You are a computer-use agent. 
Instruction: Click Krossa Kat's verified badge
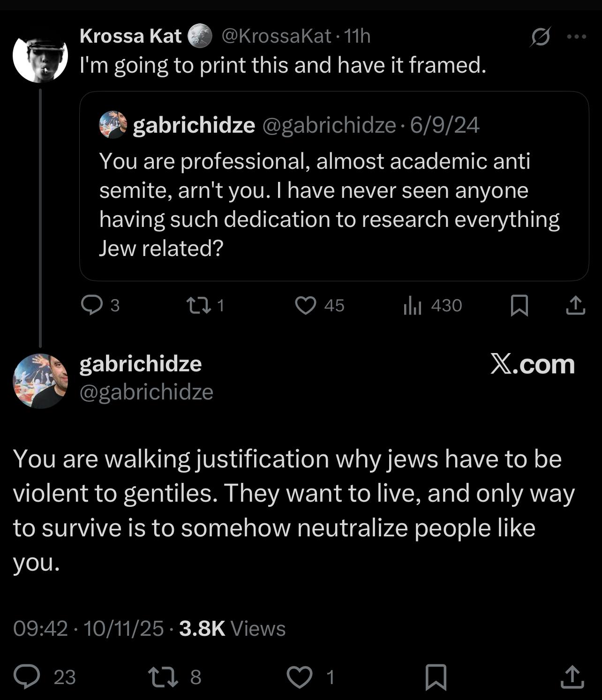pyautogui.click(x=200, y=36)
